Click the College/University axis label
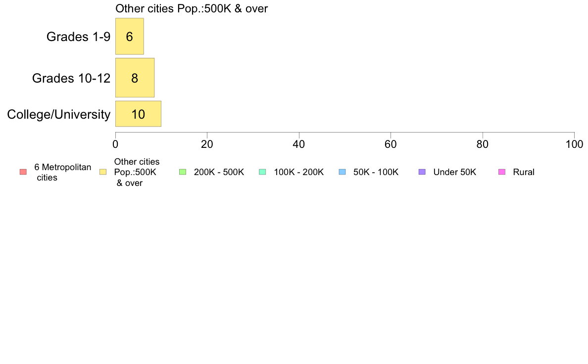588x364 pixels. click(59, 114)
